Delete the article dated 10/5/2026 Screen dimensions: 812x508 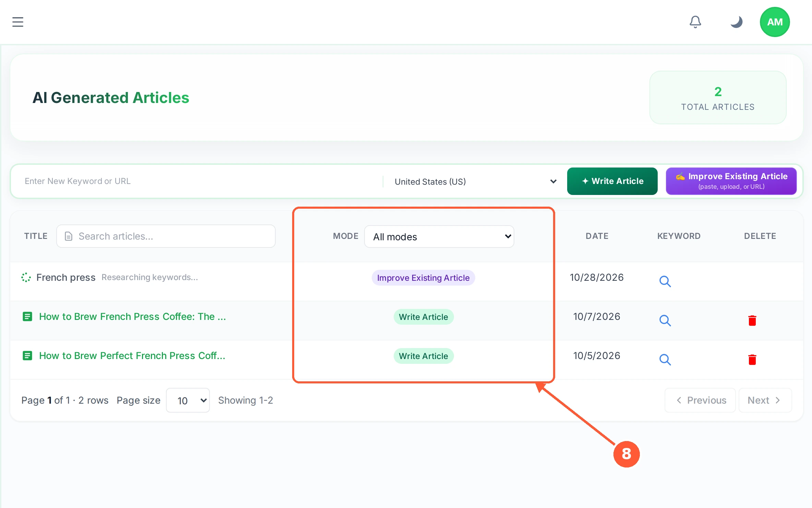click(x=752, y=359)
